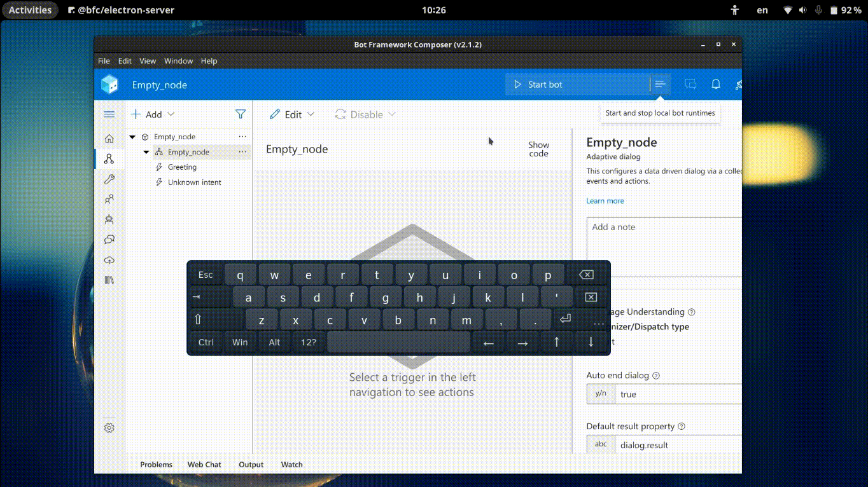The width and height of the screenshot is (868, 487).
Task: Switch to the Web Chat tab
Action: pos(204,465)
